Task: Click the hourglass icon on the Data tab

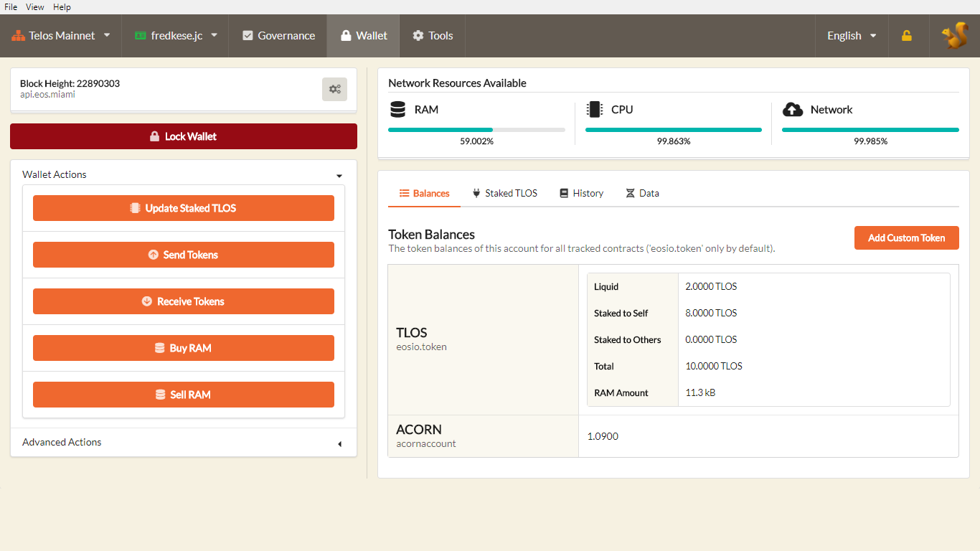Action: coord(630,193)
